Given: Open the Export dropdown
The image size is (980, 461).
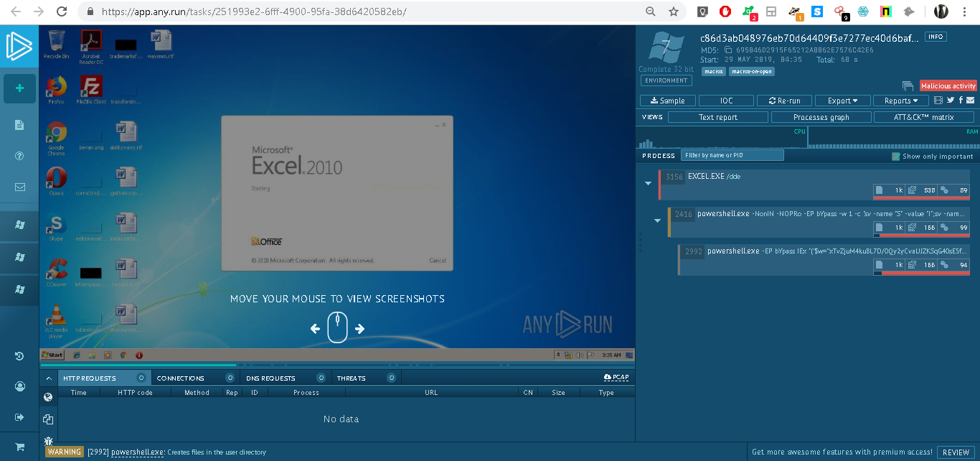Looking at the screenshot, I should (842, 101).
